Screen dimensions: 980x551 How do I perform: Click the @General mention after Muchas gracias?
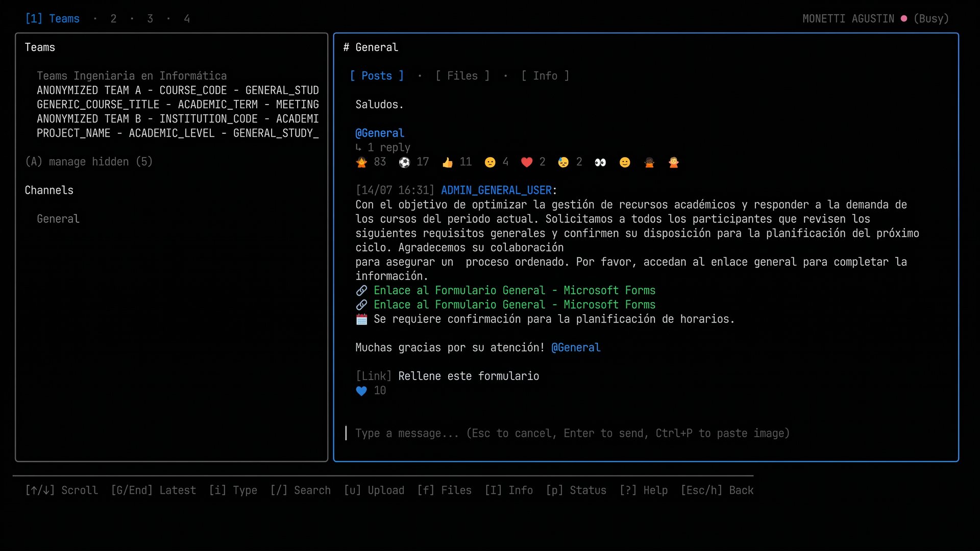click(576, 347)
